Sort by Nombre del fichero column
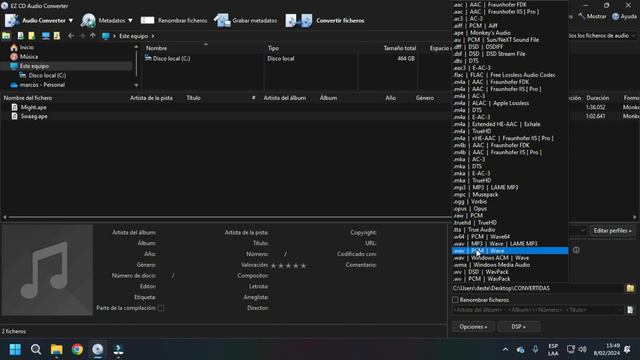The image size is (640, 360). [x=28, y=98]
